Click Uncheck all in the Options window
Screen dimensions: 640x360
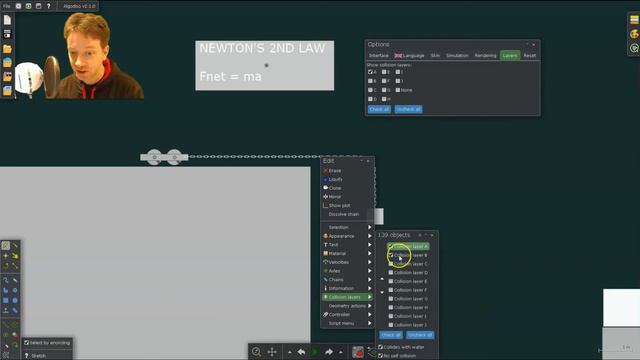409,109
